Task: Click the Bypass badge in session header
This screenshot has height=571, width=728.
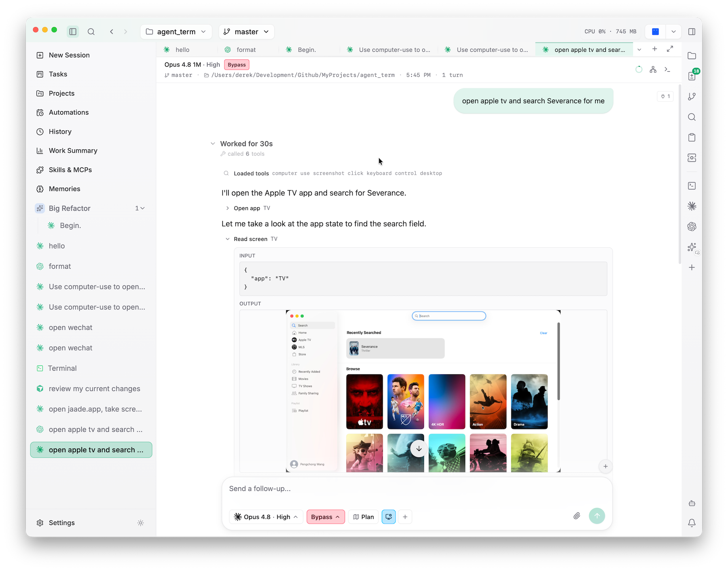Action: 237,65
